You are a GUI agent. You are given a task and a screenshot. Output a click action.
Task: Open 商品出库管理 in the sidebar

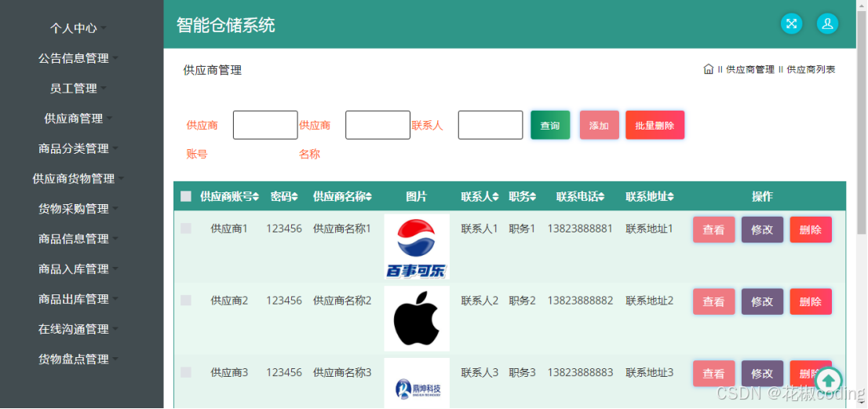click(x=78, y=299)
